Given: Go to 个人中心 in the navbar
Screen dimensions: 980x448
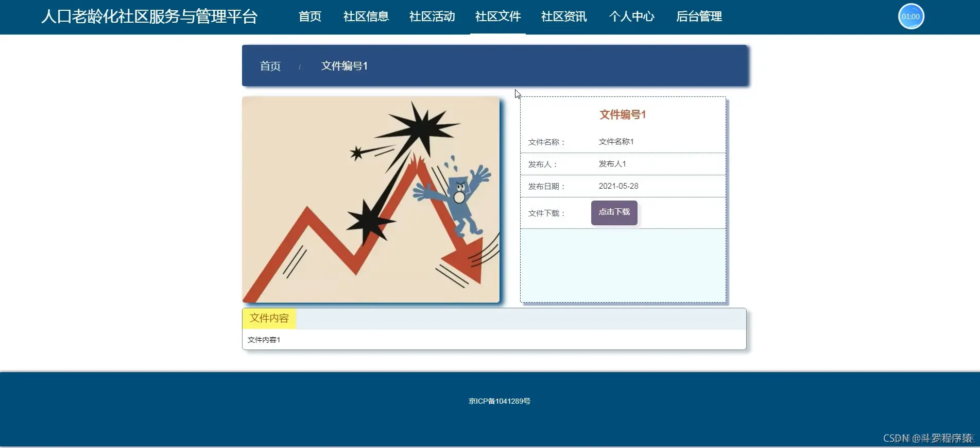Looking at the screenshot, I should pyautogui.click(x=631, y=16).
